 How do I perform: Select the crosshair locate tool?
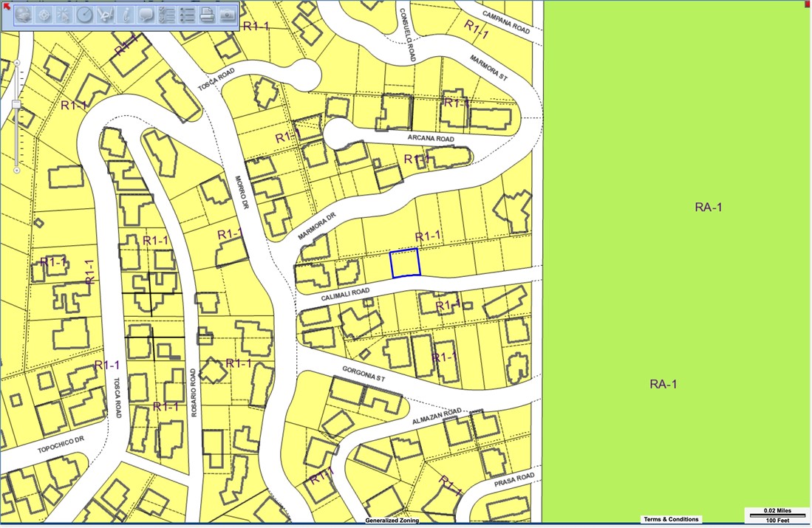[x=44, y=15]
